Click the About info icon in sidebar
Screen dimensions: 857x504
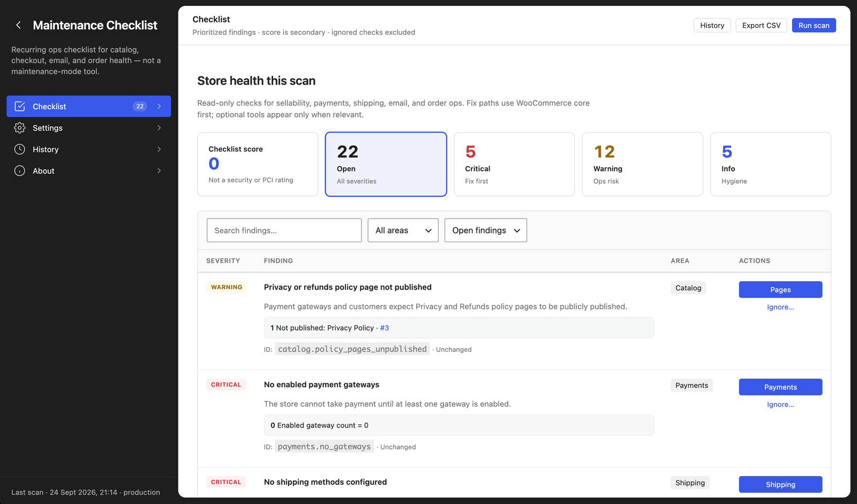tap(20, 171)
